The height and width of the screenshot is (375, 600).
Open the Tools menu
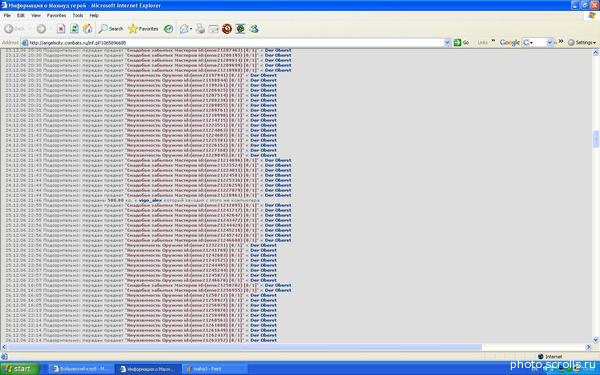(x=78, y=15)
